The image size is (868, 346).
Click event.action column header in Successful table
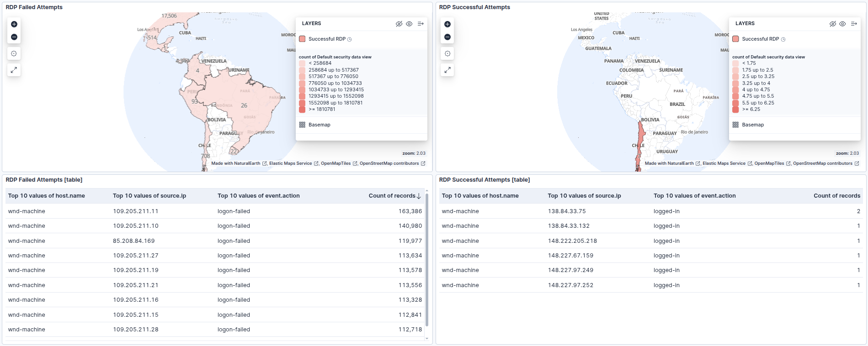point(695,196)
